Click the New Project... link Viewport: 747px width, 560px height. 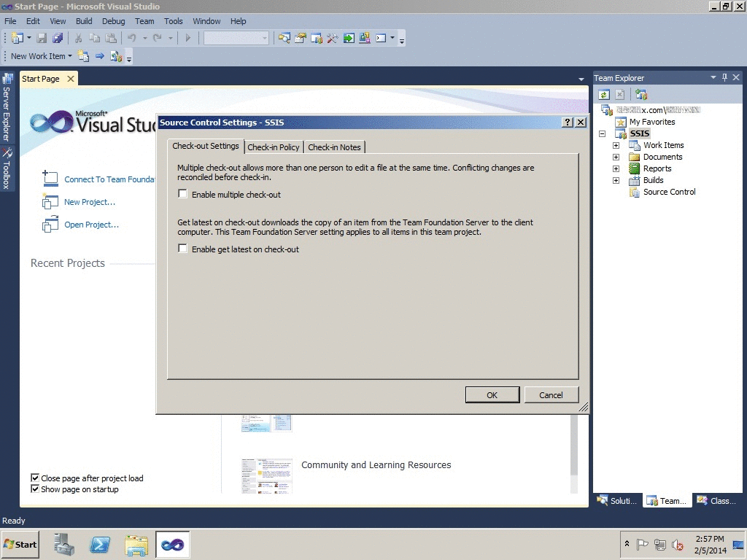click(x=90, y=202)
